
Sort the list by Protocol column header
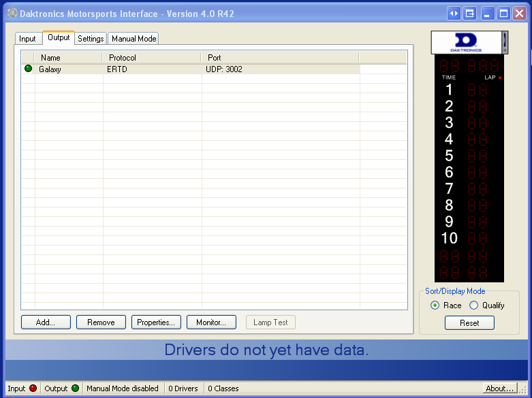[151, 58]
